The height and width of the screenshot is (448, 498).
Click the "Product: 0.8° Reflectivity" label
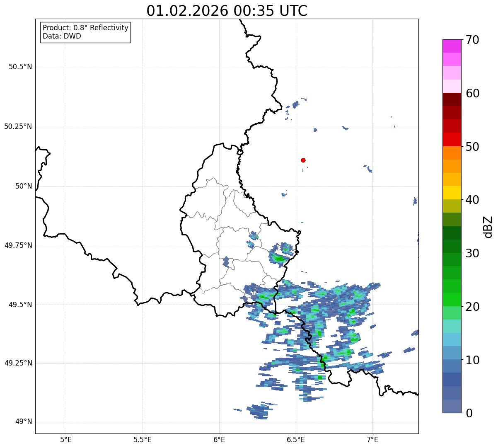86,28
